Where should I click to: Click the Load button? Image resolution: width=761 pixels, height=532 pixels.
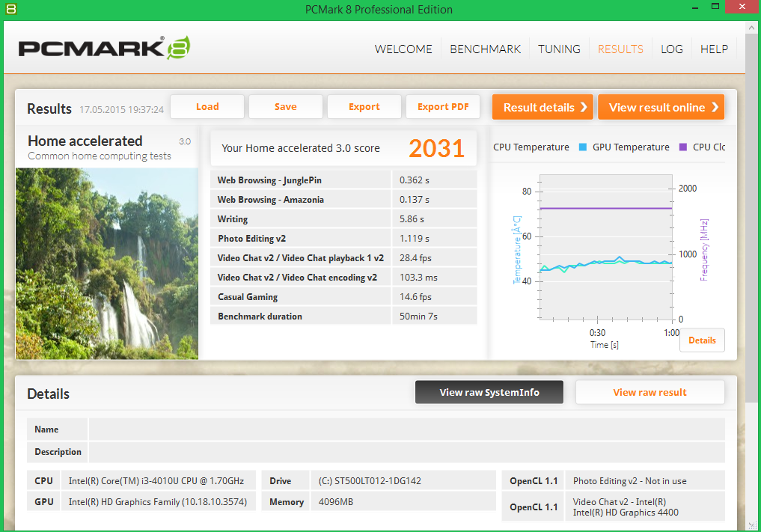click(207, 107)
